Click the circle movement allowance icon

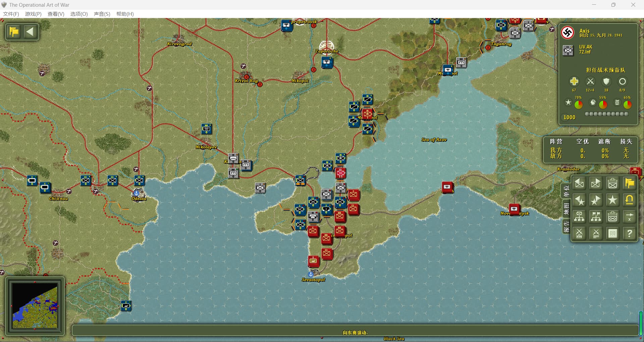point(622,81)
